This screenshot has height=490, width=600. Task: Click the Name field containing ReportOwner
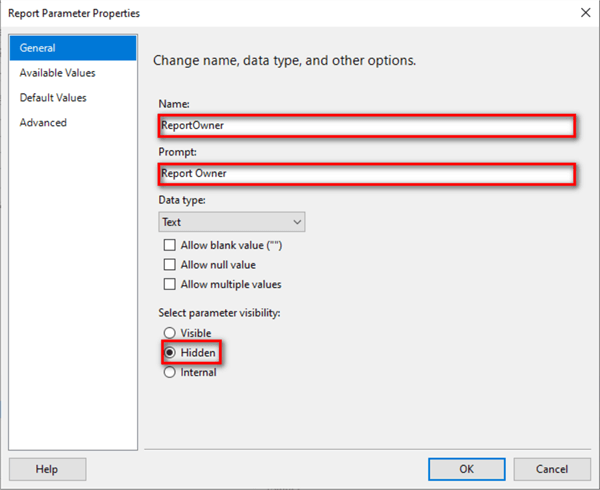[x=366, y=126]
